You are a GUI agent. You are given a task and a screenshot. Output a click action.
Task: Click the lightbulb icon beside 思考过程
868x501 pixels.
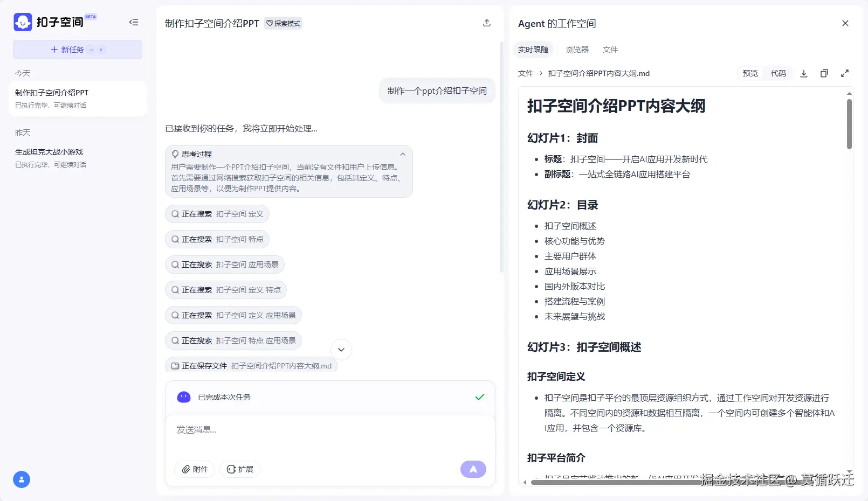point(175,154)
